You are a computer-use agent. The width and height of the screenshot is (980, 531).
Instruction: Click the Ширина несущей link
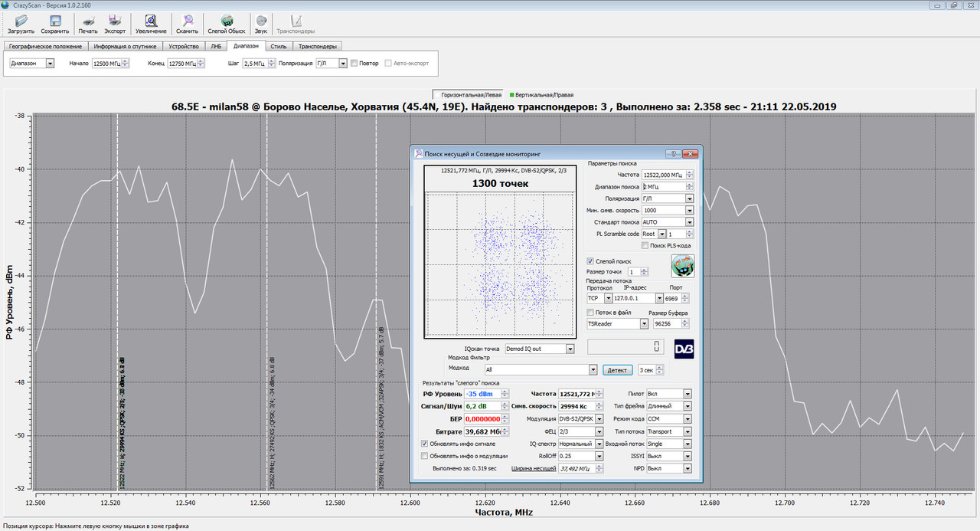534,468
